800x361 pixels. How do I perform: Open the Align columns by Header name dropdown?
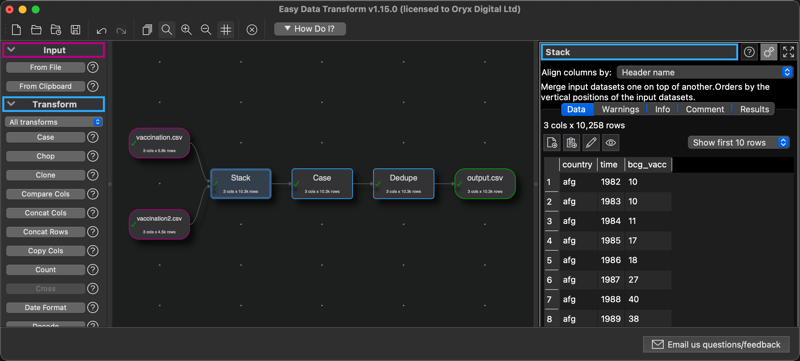[705, 72]
